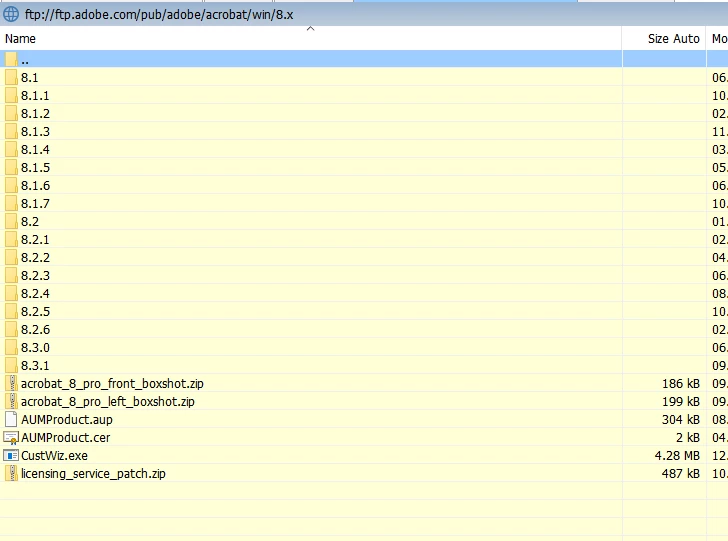Select the folder name 8.2.2
This screenshot has height=541, width=728.
35,258
